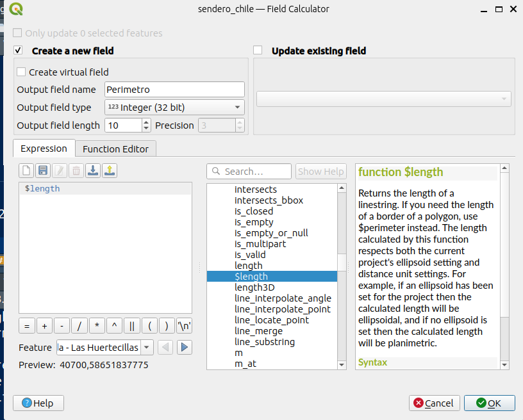Insert the newline '\n' operator button
Image resolution: width=523 pixels, height=420 pixels.
click(x=184, y=325)
